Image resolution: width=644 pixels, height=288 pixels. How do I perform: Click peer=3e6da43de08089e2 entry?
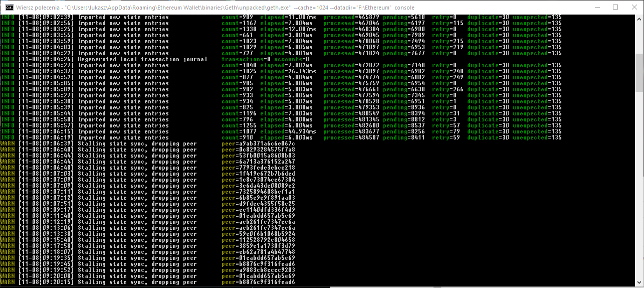pyautogui.click(x=258, y=186)
